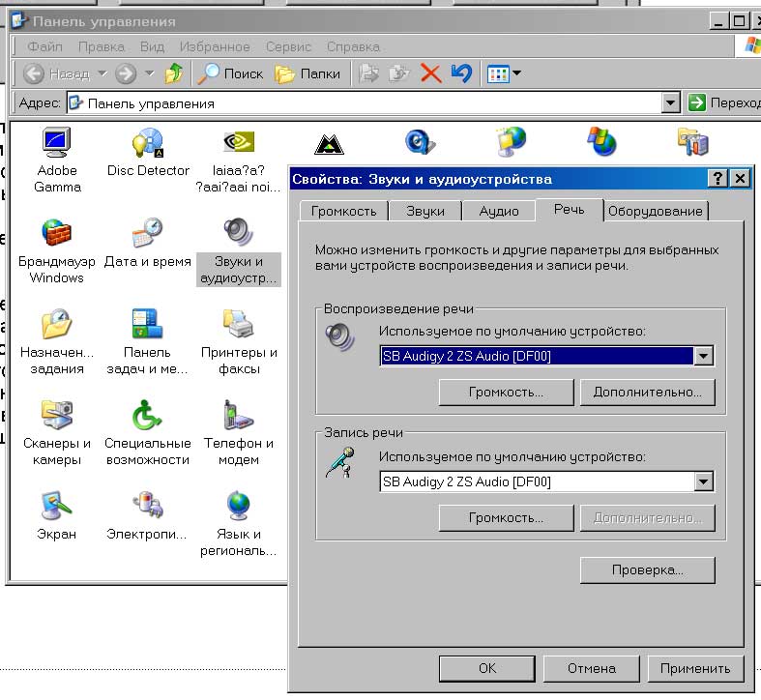Switch to the Оборудование tab
This screenshot has width=761, height=700.
coord(656,212)
